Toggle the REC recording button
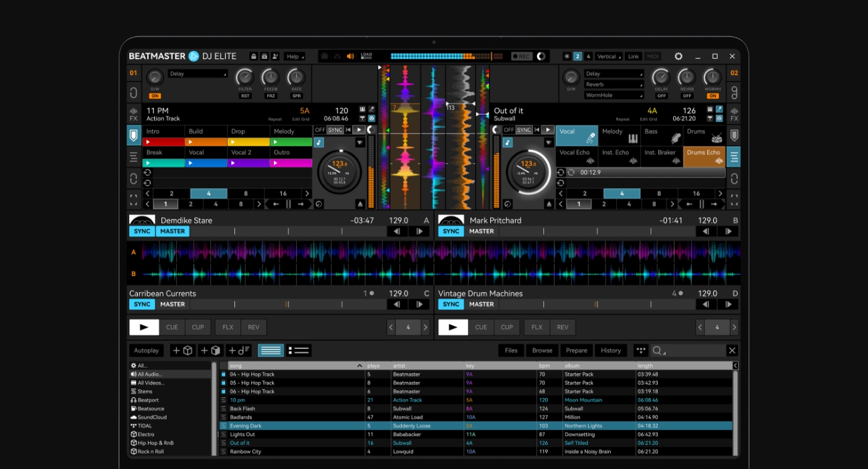868x469 pixels. pyautogui.click(x=522, y=56)
